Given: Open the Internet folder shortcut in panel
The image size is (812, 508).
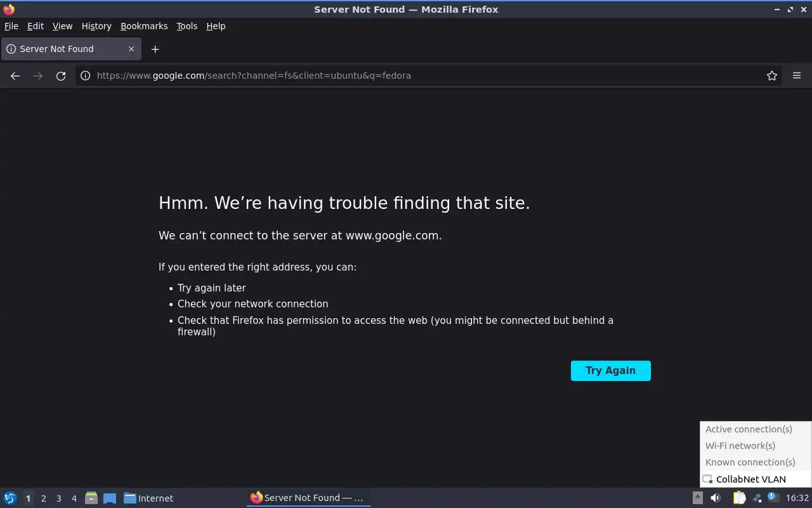Looking at the screenshot, I should coord(148,498).
